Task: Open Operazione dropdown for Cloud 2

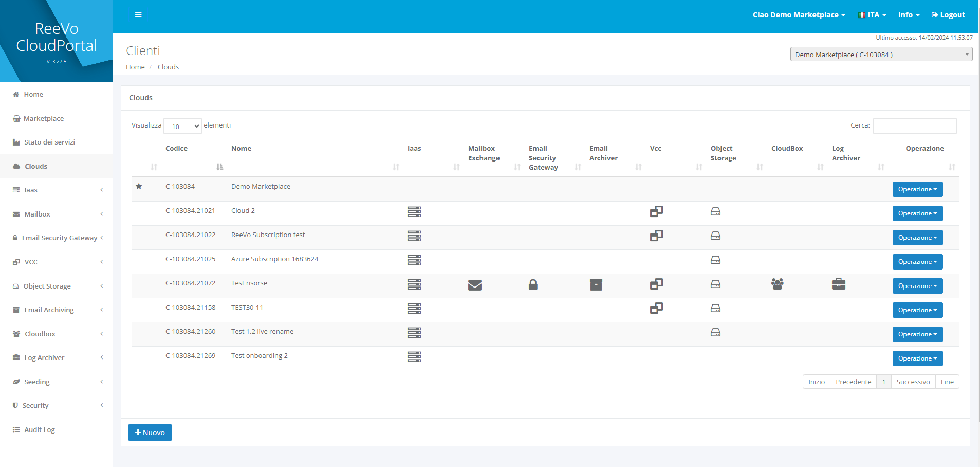Action: (917, 213)
